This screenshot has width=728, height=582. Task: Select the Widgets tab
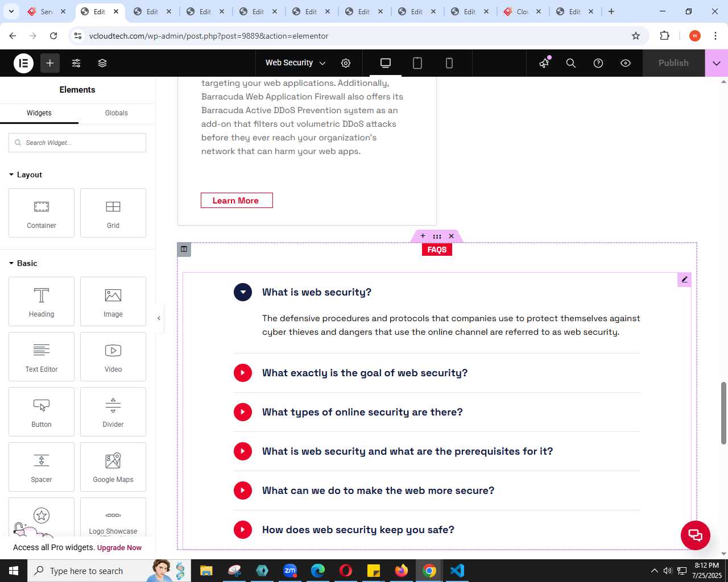39,113
